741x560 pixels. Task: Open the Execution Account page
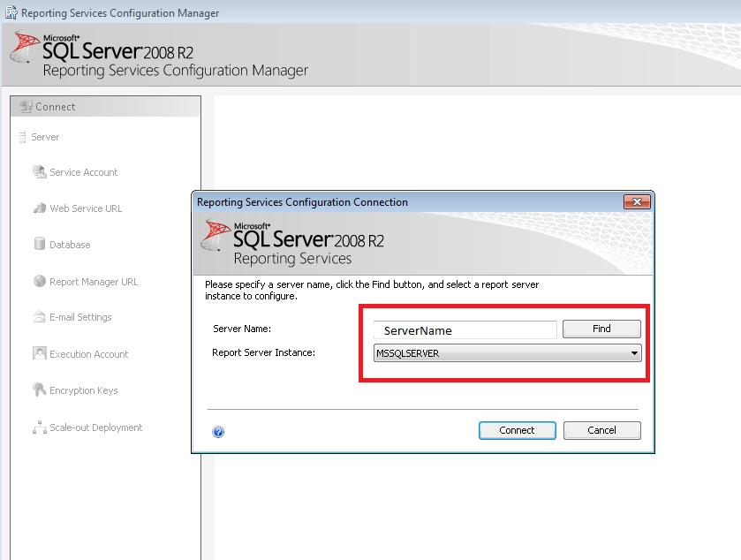89,354
